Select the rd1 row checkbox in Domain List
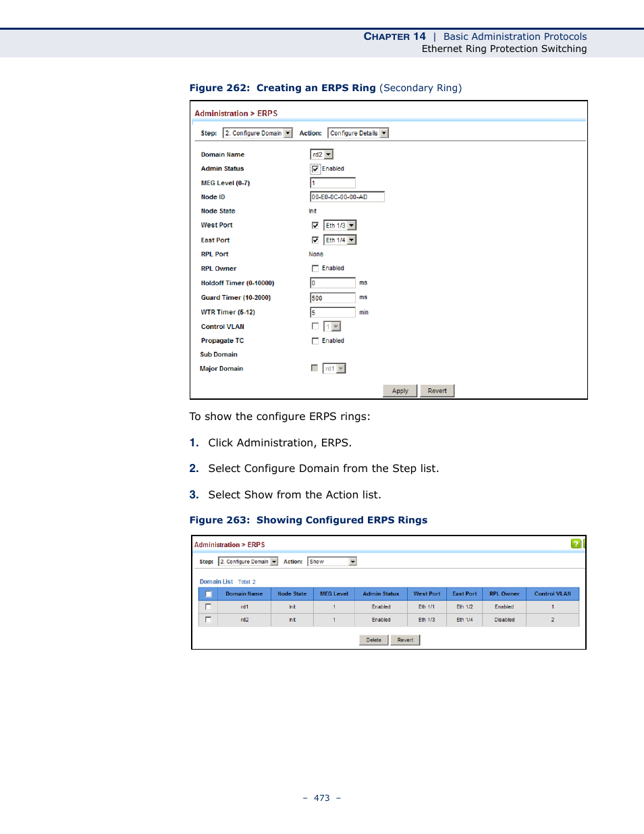Image resolution: width=644 pixels, height=834 pixels. point(208,606)
